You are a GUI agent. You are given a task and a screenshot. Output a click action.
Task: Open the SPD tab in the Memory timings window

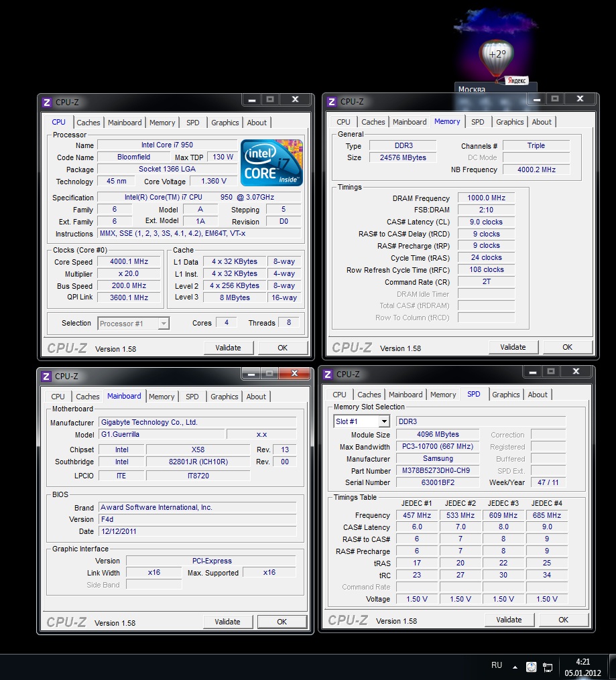pyautogui.click(x=478, y=123)
